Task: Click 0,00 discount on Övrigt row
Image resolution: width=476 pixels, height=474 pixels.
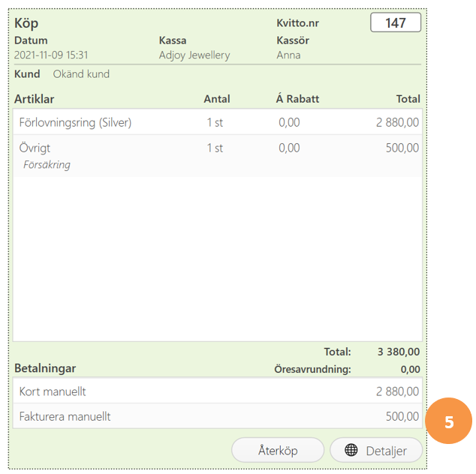Action: (289, 148)
